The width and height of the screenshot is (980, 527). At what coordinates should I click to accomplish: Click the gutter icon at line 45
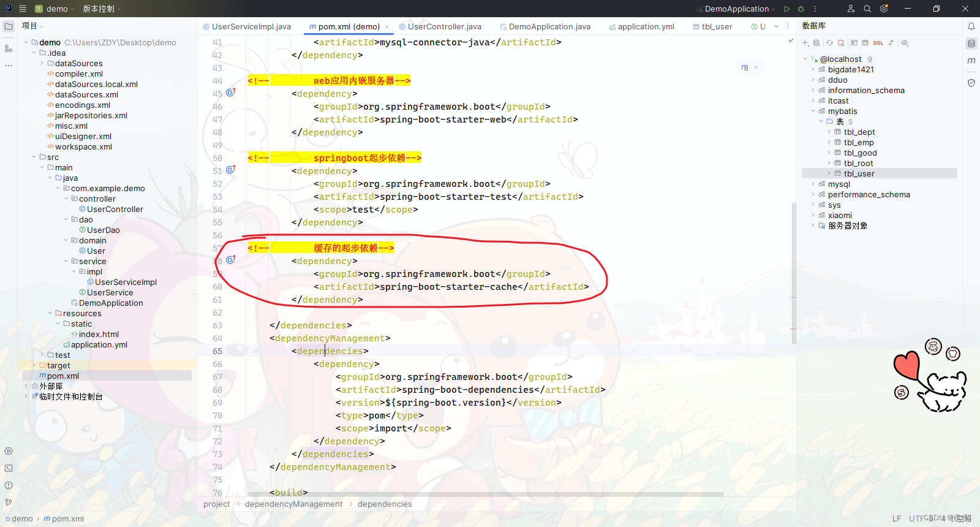[x=231, y=93]
